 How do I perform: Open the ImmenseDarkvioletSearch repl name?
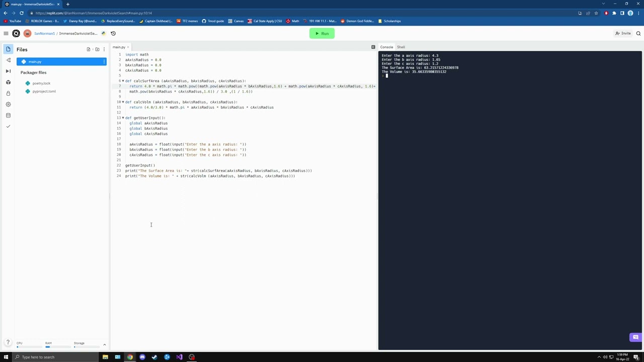point(78,34)
